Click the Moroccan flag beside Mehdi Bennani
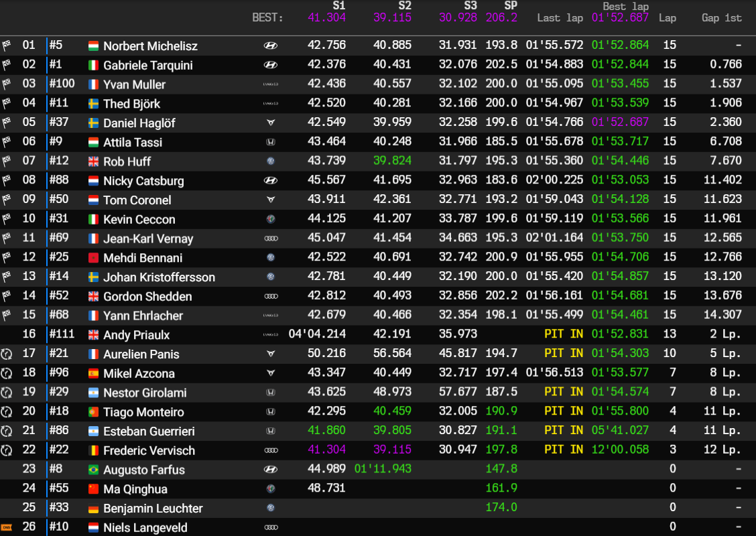 (x=94, y=258)
